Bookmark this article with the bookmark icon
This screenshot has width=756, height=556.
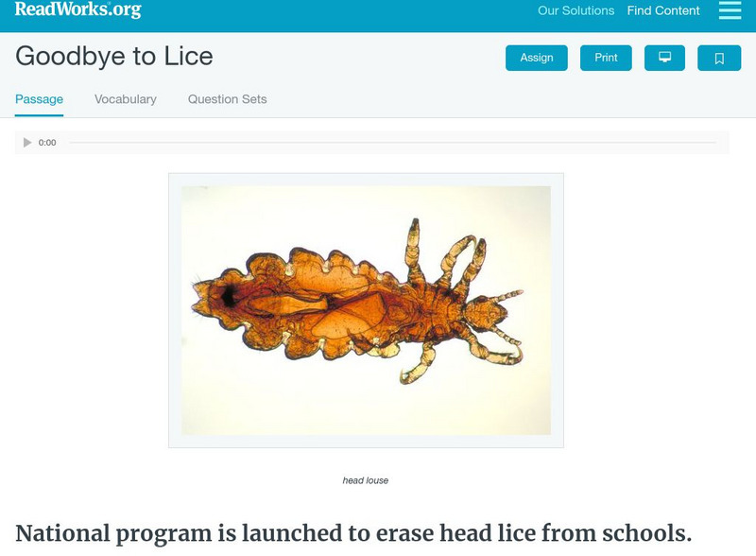(719, 58)
